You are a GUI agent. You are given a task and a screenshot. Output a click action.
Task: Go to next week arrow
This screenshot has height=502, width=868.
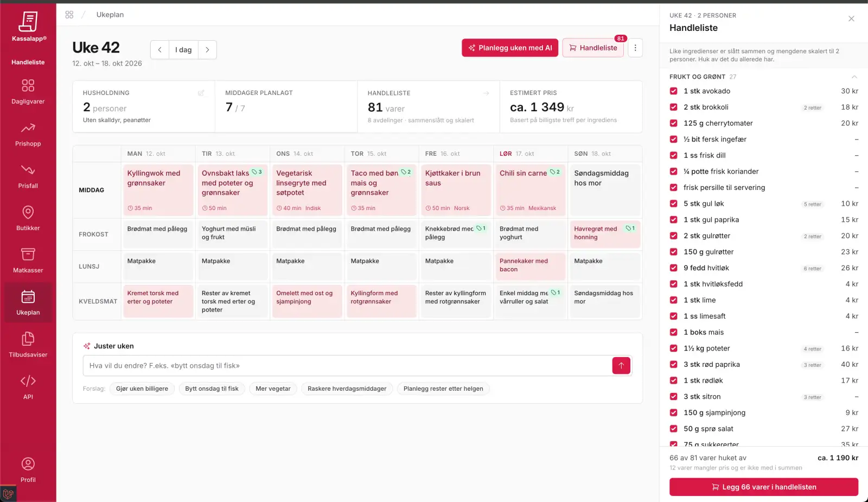207,50
